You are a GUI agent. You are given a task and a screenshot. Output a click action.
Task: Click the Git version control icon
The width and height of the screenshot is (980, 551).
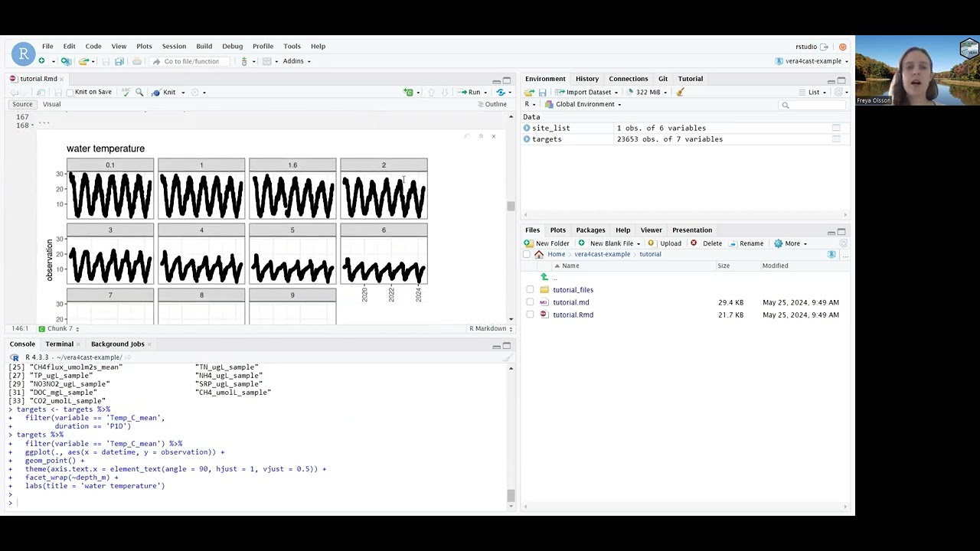point(244,61)
